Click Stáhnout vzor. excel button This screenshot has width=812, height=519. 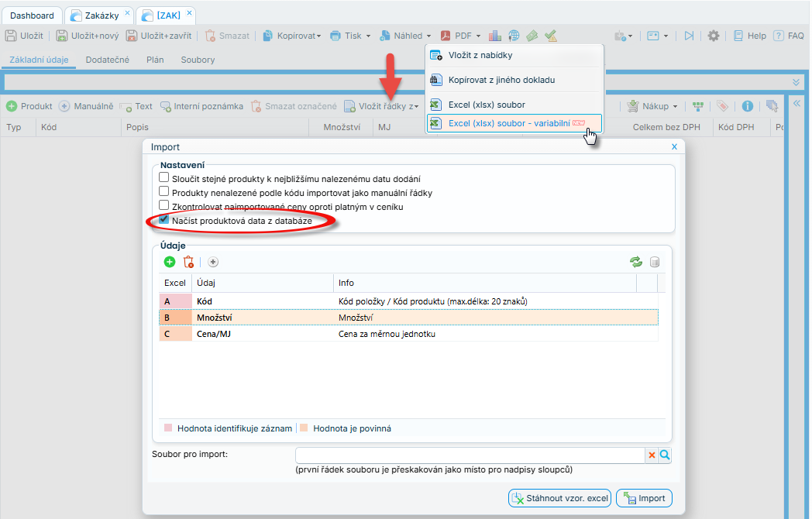tap(560, 498)
